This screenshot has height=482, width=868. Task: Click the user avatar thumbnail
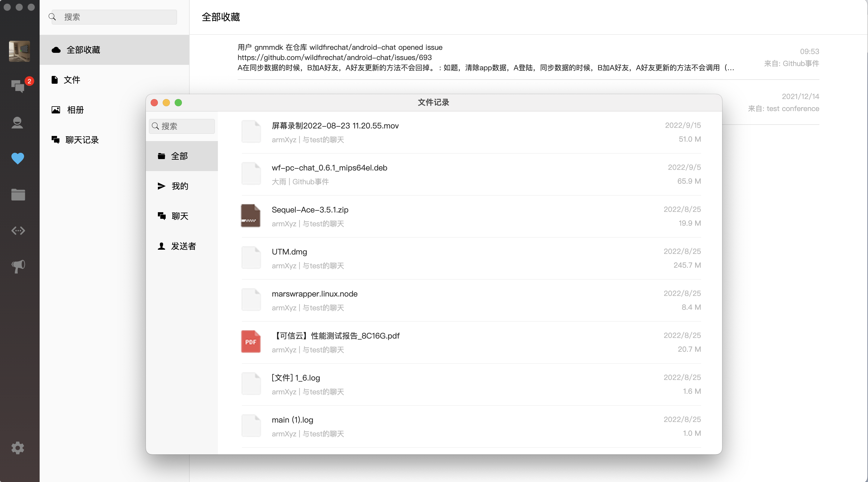point(19,51)
